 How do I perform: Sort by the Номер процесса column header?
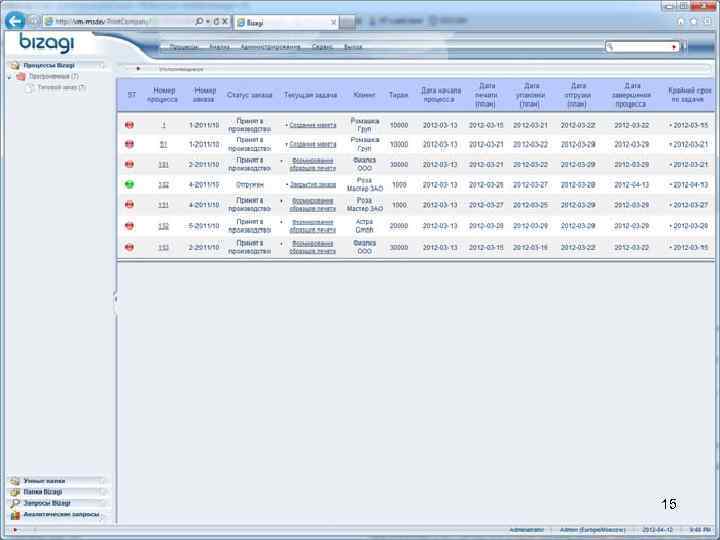tap(163, 95)
